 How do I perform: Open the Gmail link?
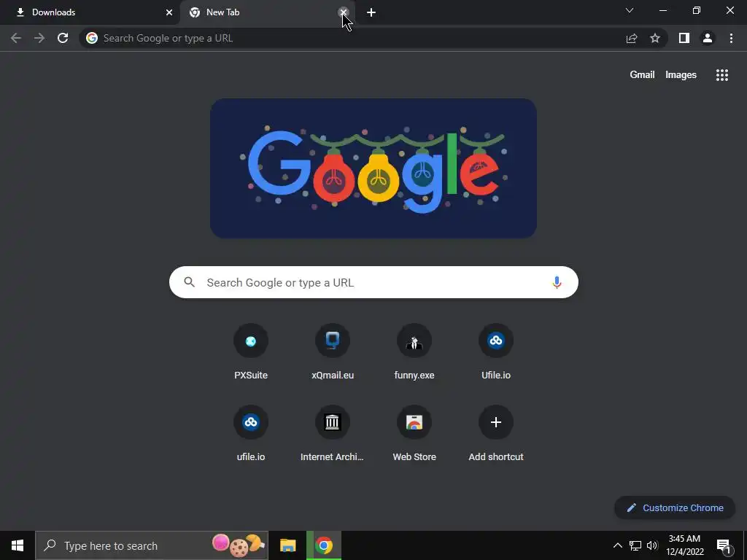tap(642, 75)
